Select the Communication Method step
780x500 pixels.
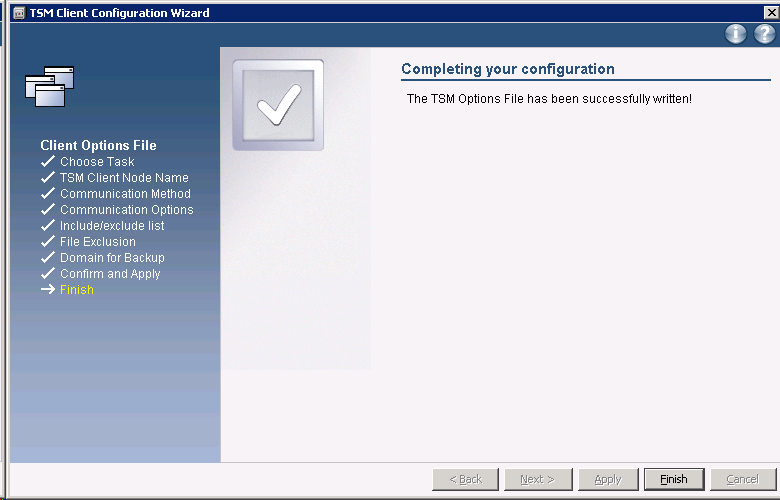coord(125,194)
